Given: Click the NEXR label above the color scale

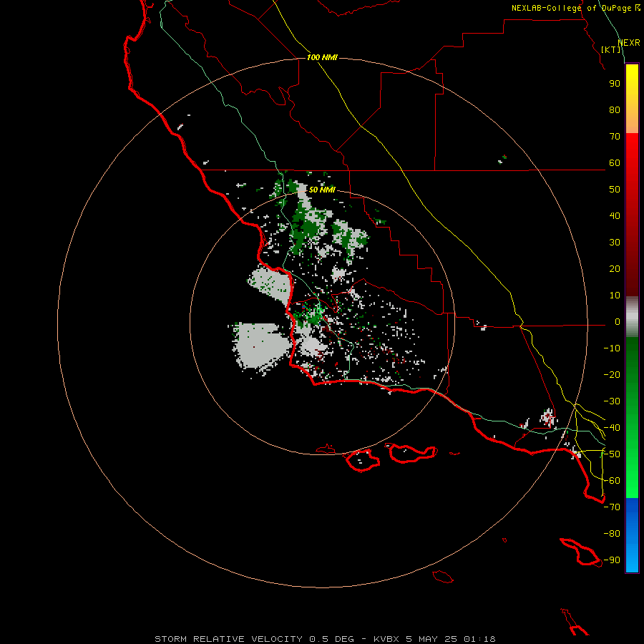Looking at the screenshot, I should pyautogui.click(x=629, y=43).
